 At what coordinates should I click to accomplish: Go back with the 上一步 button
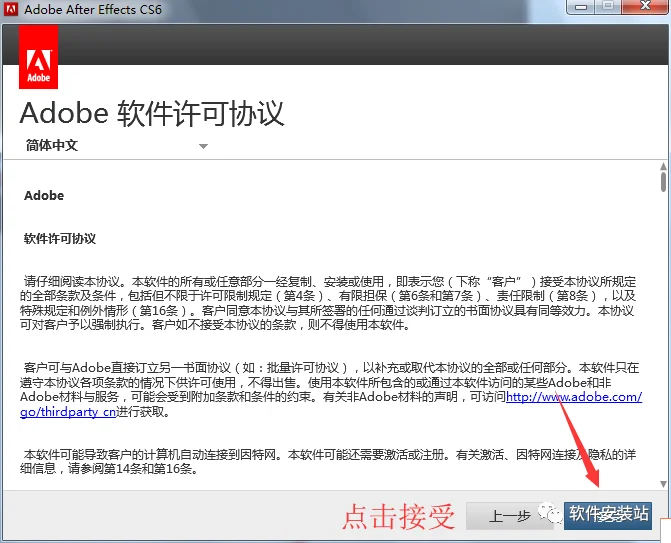tap(509, 516)
